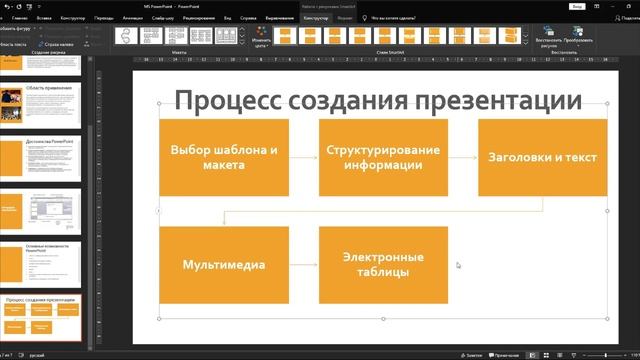Image resolution: width=640 pixels, height=360 pixels.
Task: Select the Мультимедиа box
Action: 224,265
